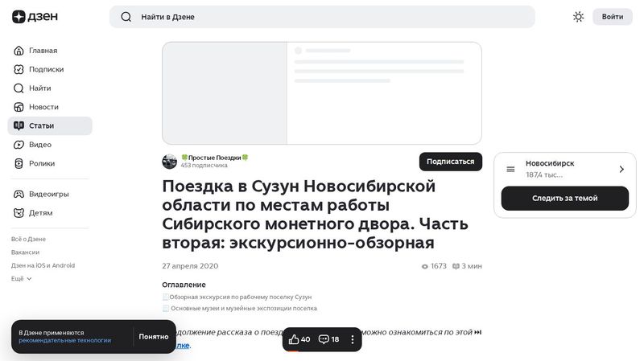Click the search magnifier icon in search bar
The width and height of the screenshot is (644, 361).
point(126,17)
